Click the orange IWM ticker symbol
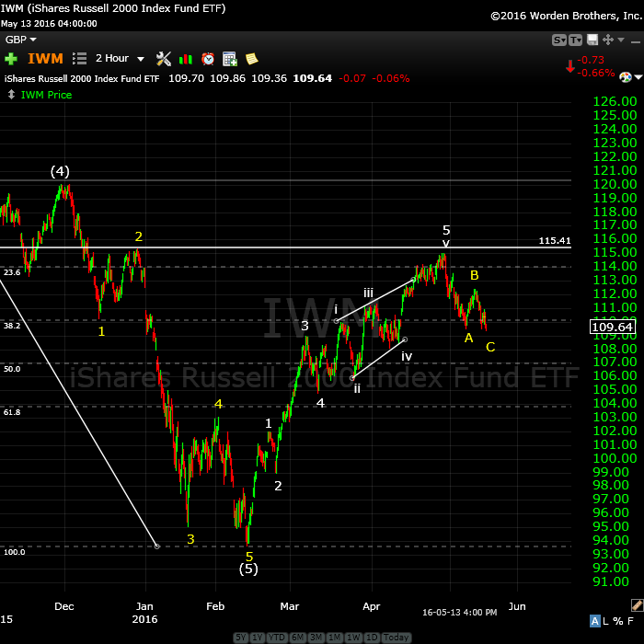This screenshot has width=644, height=644. coord(45,59)
